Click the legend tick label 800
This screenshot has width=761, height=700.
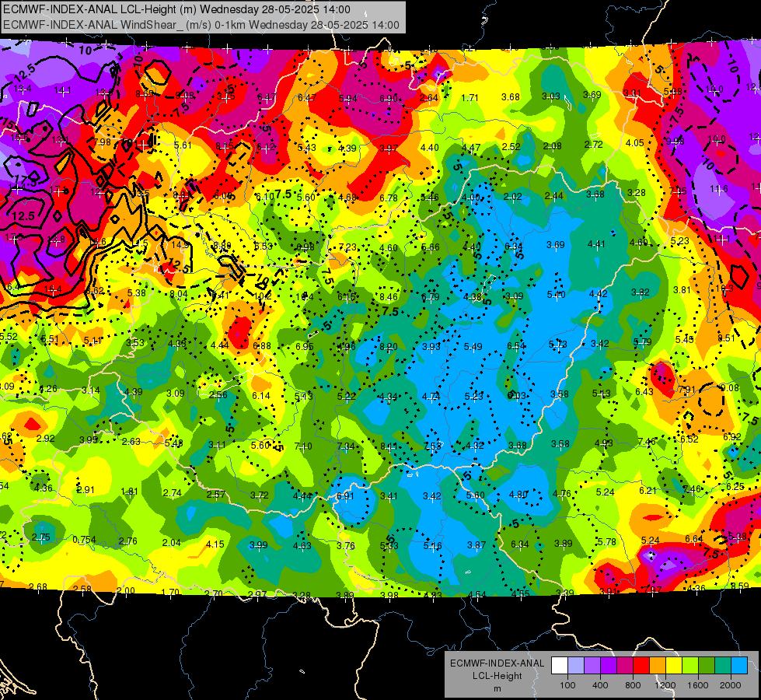pos(633,685)
